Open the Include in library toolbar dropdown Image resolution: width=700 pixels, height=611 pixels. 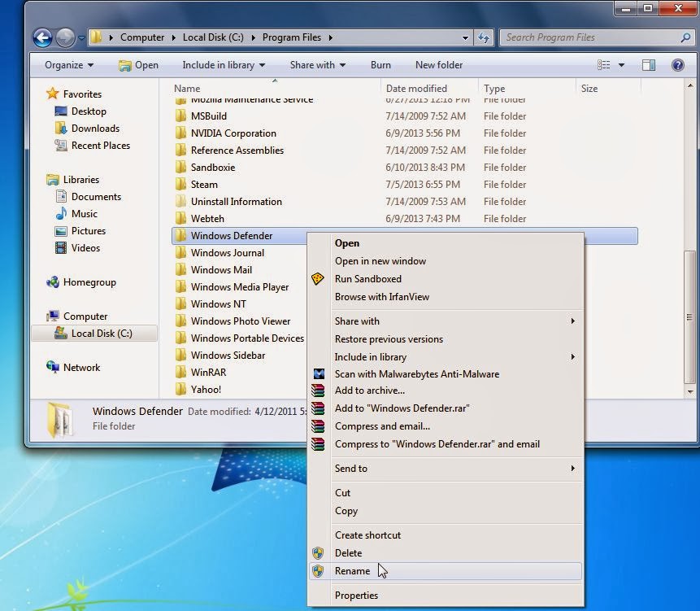224,65
